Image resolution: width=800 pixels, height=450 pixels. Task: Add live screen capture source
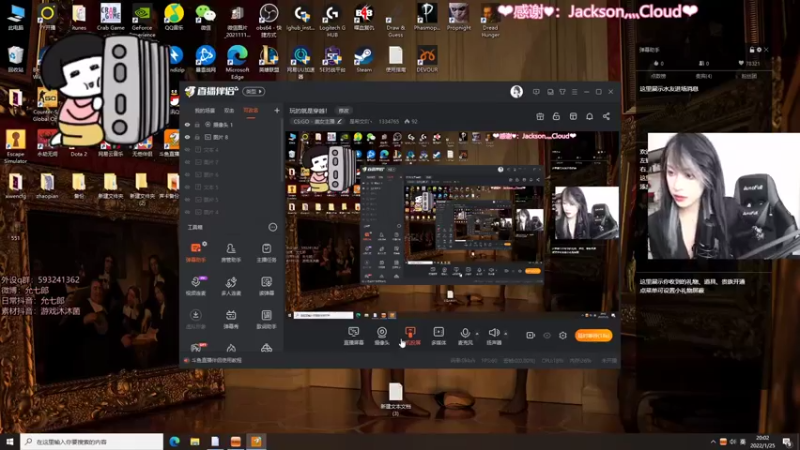coord(354,336)
